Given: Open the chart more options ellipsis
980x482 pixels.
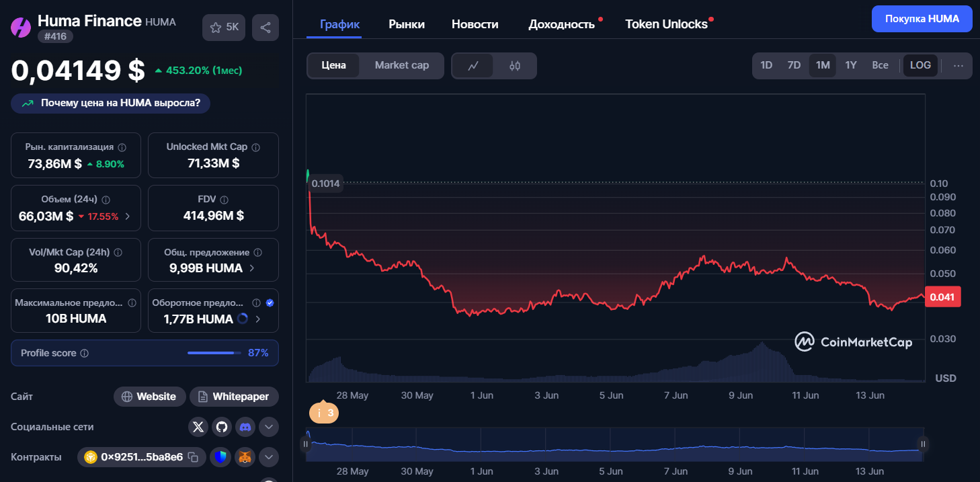Looking at the screenshot, I should 958,65.
